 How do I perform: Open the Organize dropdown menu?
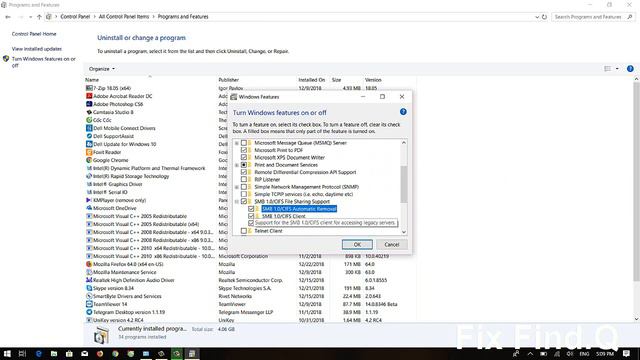point(102,69)
